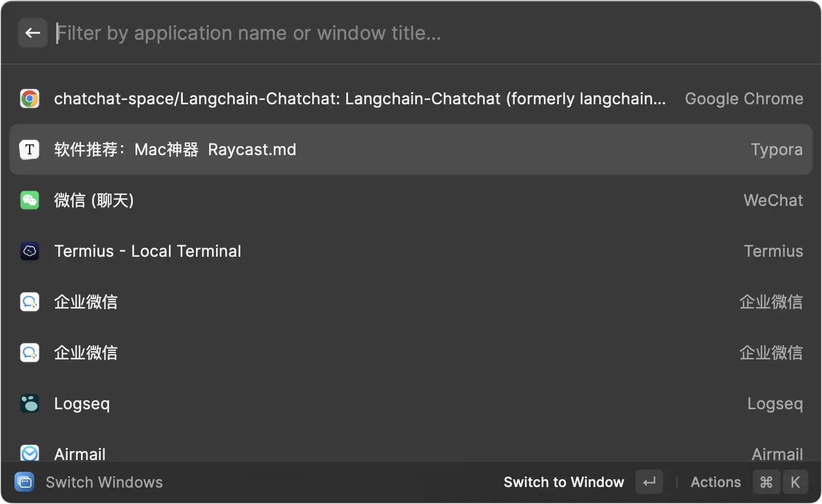
Task: Click the Logseq app icon
Action: point(30,403)
